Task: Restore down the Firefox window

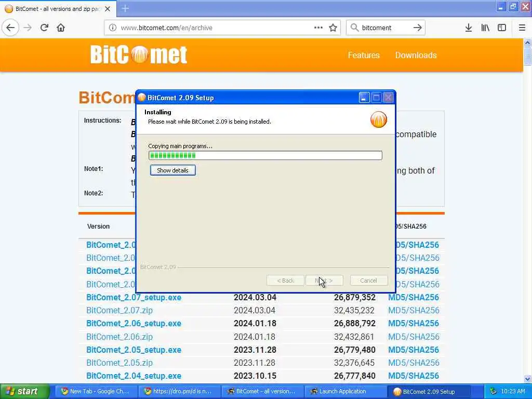Action: (x=513, y=7)
